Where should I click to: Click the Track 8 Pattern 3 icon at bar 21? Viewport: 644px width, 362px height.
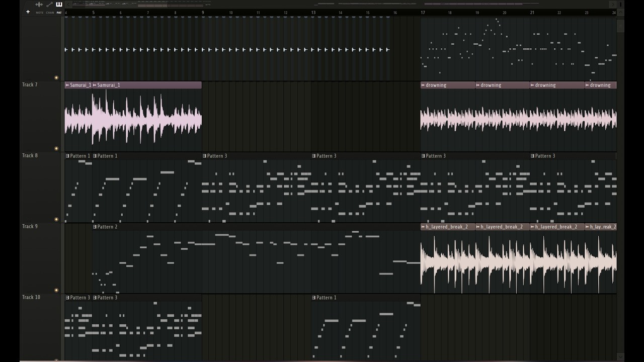click(532, 156)
